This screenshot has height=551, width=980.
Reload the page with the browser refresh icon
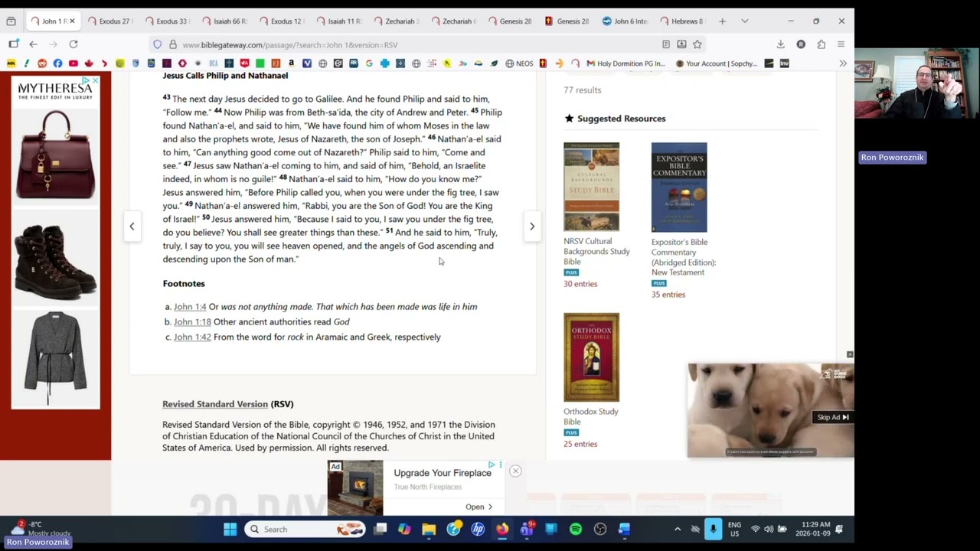[73, 44]
